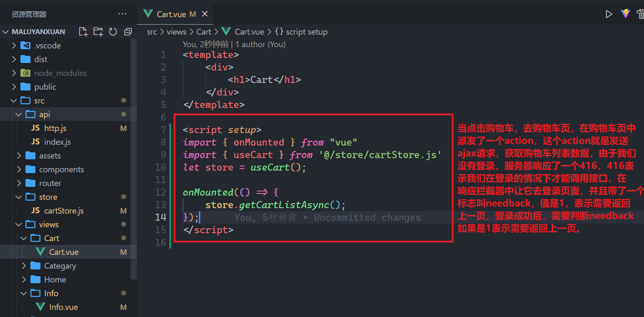644x317 pixels.
Task: Switch to the Cart.vue tab
Action: [x=175, y=14]
